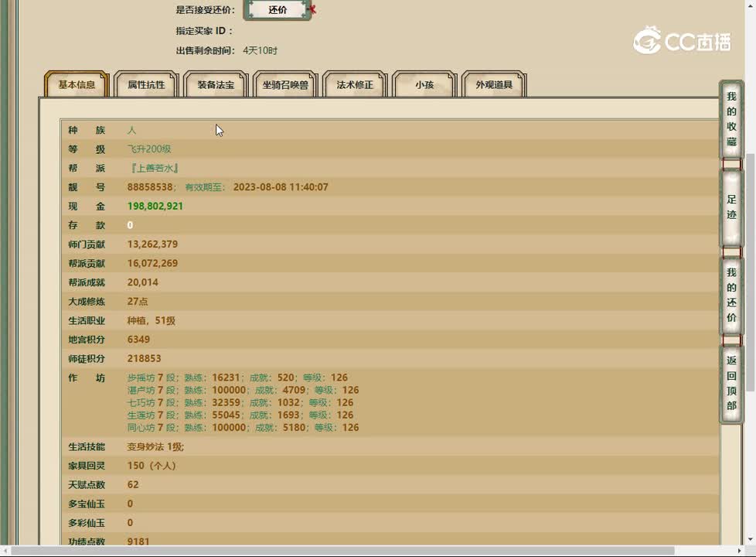
Task: Select the level text 飞升200级
Action: pos(149,149)
